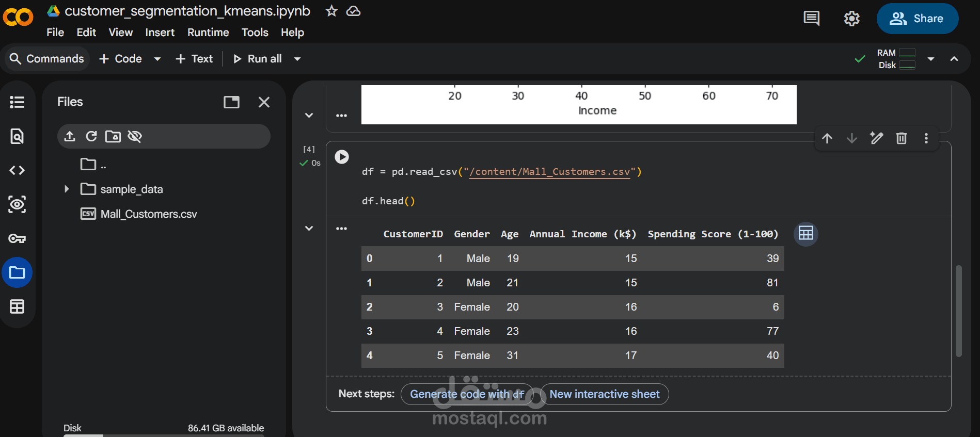The height and width of the screenshot is (437, 980).
Task: Collapse the header with the caret
Action: click(x=954, y=59)
